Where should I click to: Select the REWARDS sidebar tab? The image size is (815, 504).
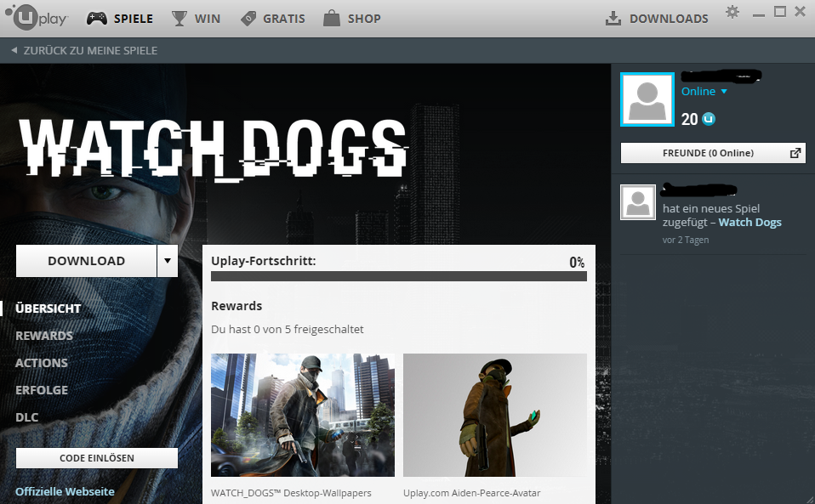tap(44, 336)
